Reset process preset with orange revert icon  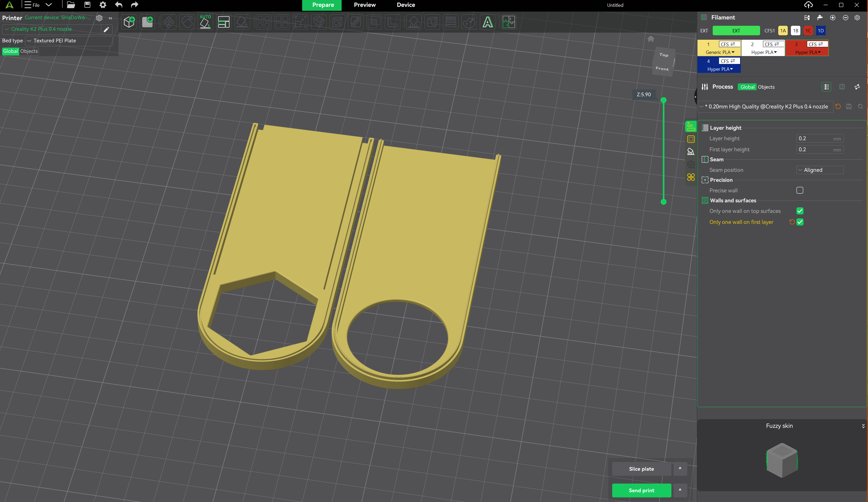click(x=838, y=106)
